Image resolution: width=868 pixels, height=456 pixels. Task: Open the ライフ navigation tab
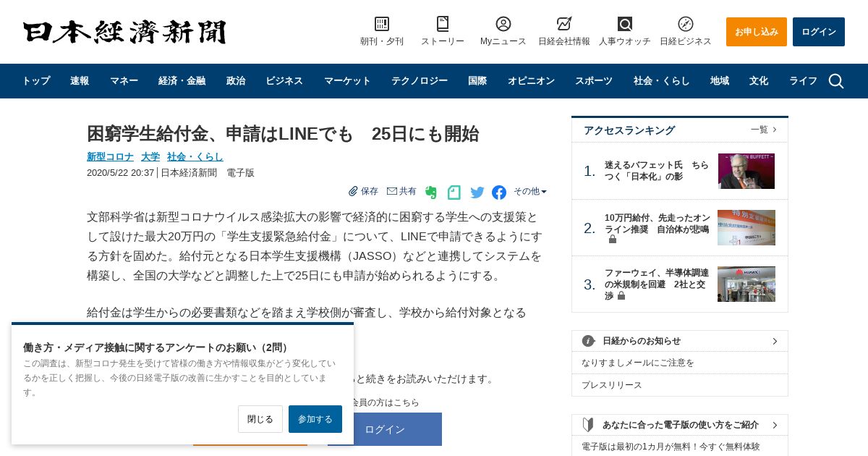click(x=803, y=81)
